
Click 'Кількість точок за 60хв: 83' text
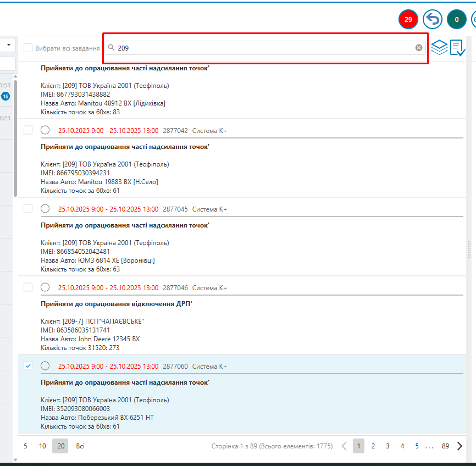pos(80,112)
